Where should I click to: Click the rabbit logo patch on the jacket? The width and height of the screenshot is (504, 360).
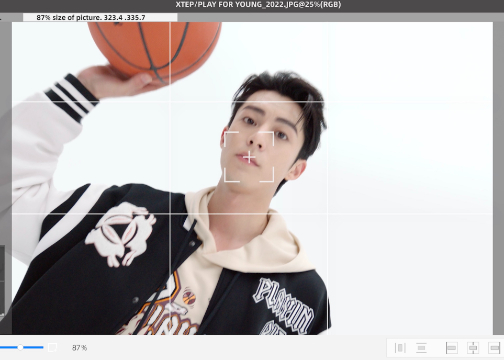click(121, 234)
